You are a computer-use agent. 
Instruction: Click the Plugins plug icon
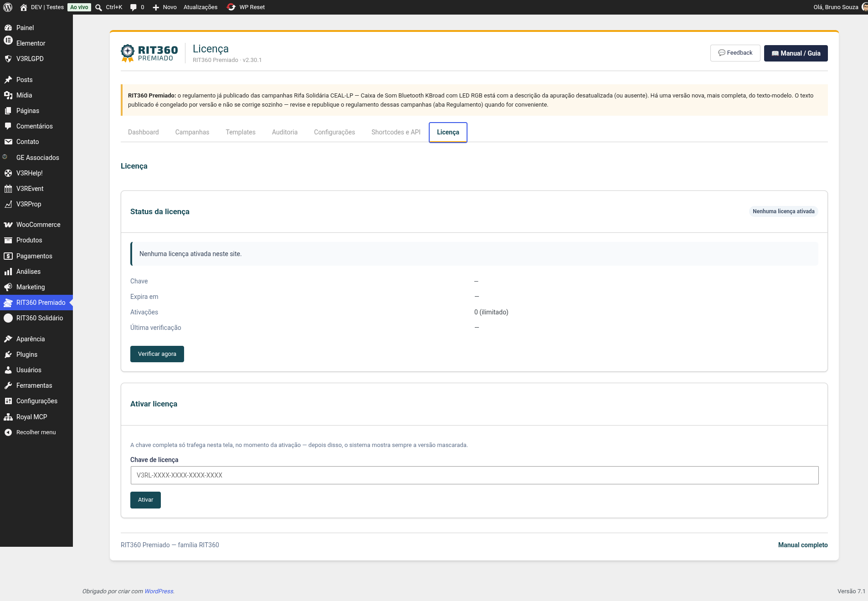coord(8,354)
